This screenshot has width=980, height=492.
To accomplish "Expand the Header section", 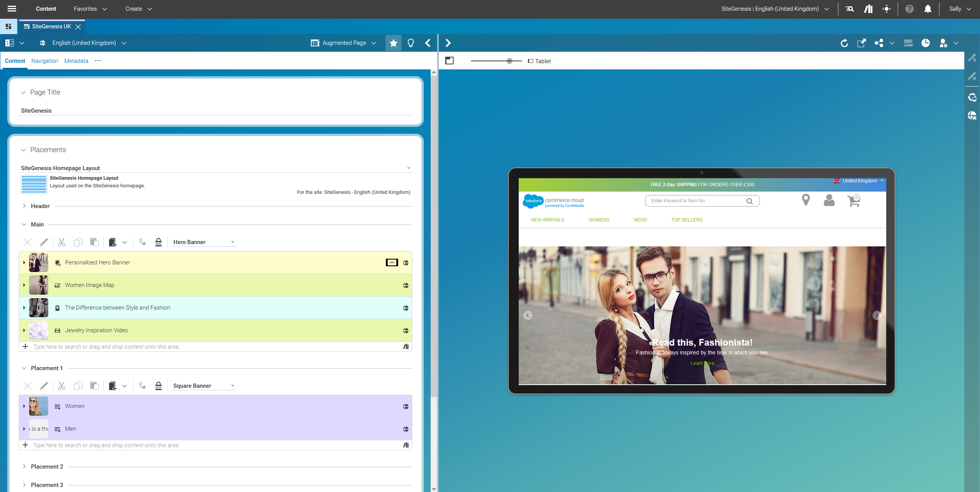I will pyautogui.click(x=24, y=206).
